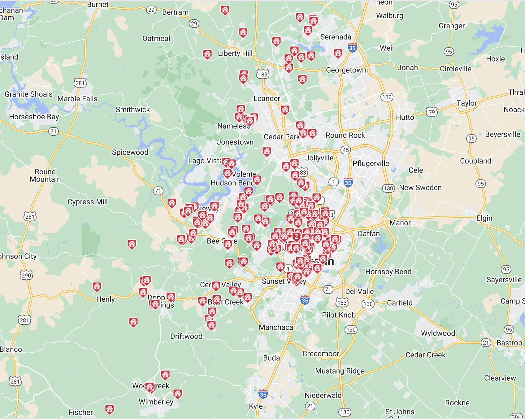Click the Bastrop label
This screenshot has height=420, width=525.
[509, 343]
